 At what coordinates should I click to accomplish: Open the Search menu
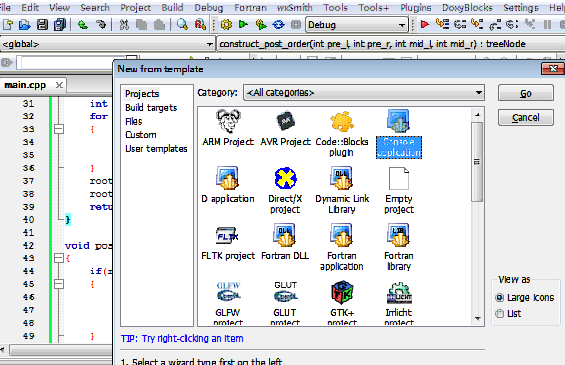pos(95,7)
